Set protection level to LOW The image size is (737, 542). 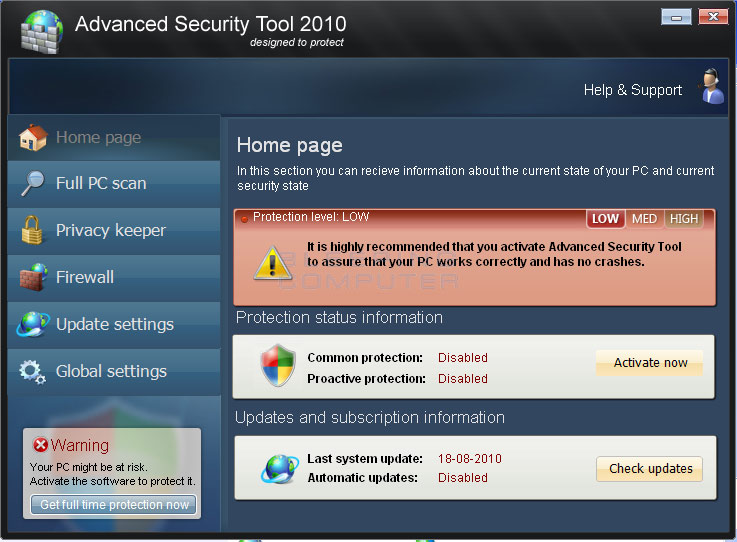click(605, 219)
